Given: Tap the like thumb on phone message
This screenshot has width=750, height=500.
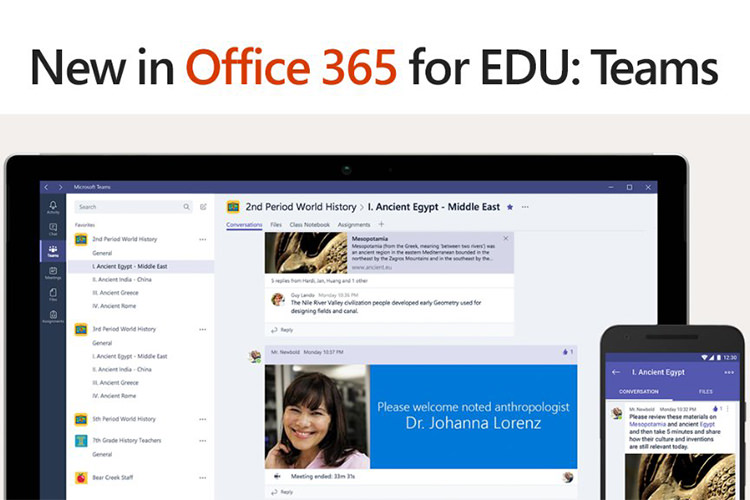Looking at the screenshot, I should (715, 409).
